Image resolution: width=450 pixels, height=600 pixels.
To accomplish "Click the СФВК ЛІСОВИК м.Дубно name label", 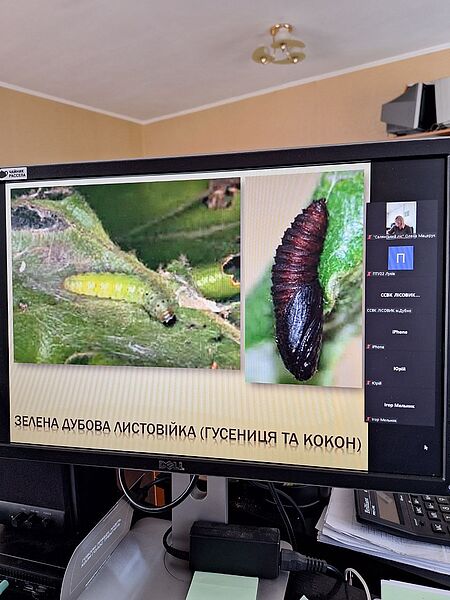I will point(389,311).
